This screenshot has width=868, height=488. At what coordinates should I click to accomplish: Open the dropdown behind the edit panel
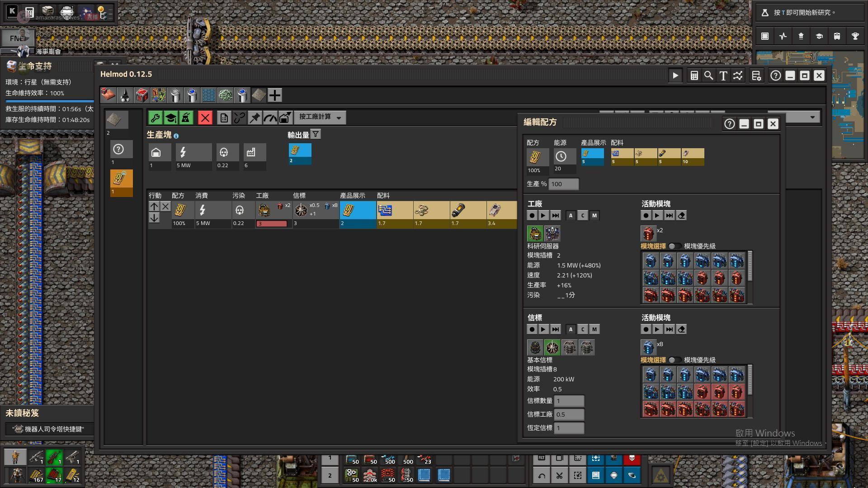803,117
